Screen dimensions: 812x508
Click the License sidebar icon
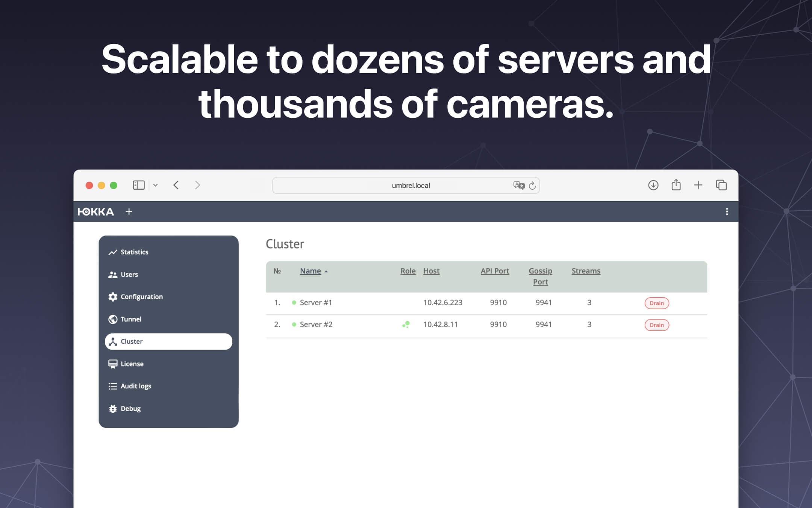(x=112, y=364)
